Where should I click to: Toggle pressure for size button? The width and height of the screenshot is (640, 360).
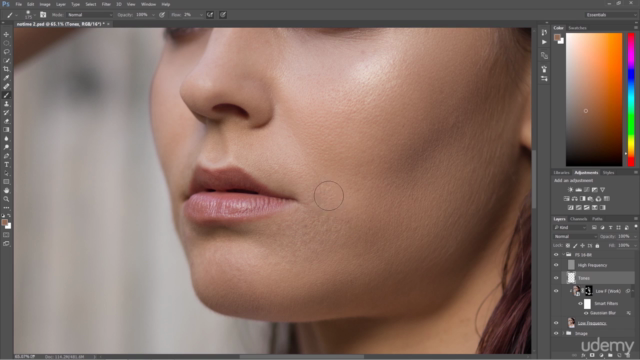[223, 15]
